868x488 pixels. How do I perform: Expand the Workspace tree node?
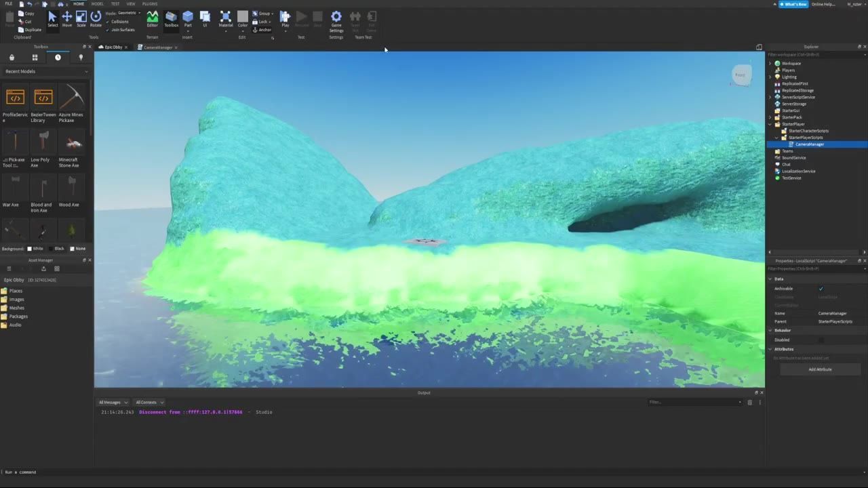tap(770, 64)
